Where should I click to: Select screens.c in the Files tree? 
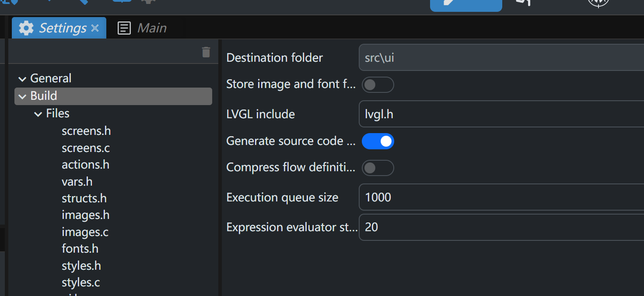click(86, 148)
